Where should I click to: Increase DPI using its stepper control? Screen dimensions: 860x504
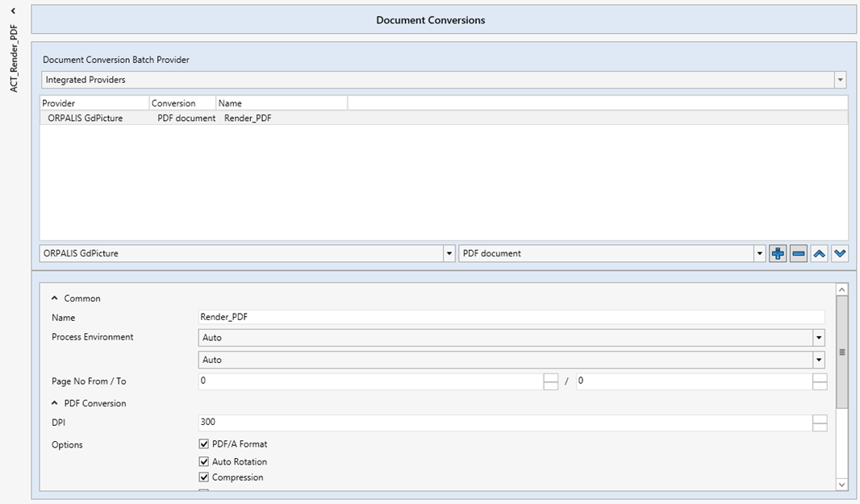pyautogui.click(x=820, y=422)
